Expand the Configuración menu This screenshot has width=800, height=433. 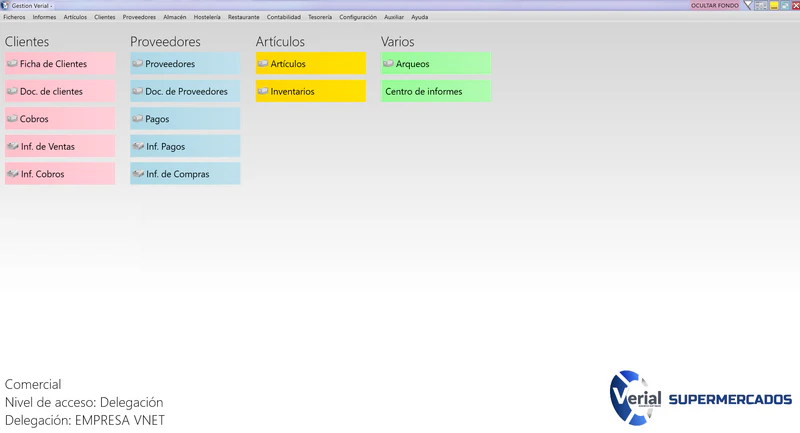[x=358, y=17]
